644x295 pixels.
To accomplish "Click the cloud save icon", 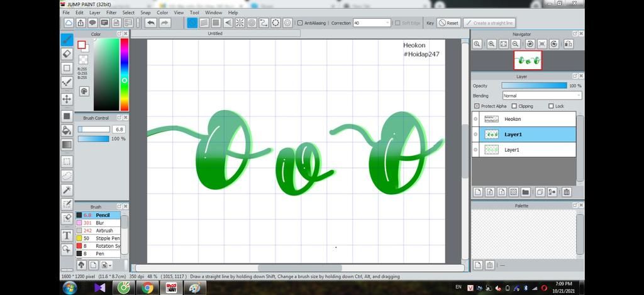I will click(69, 23).
